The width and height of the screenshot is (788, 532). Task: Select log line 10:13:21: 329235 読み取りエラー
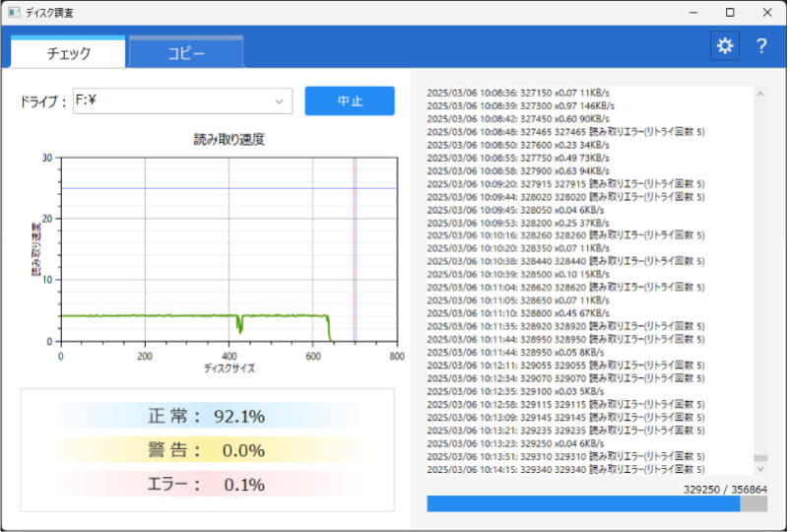565,431
